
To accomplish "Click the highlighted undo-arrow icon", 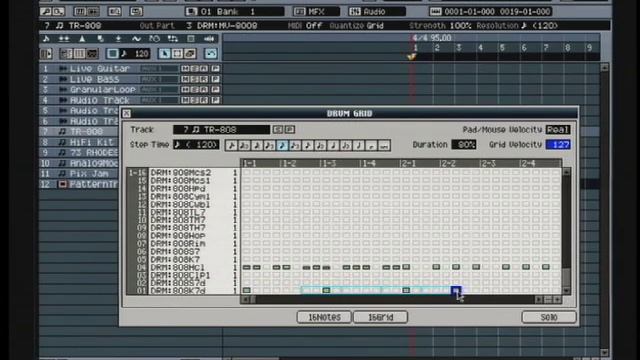I will (x=211, y=53).
